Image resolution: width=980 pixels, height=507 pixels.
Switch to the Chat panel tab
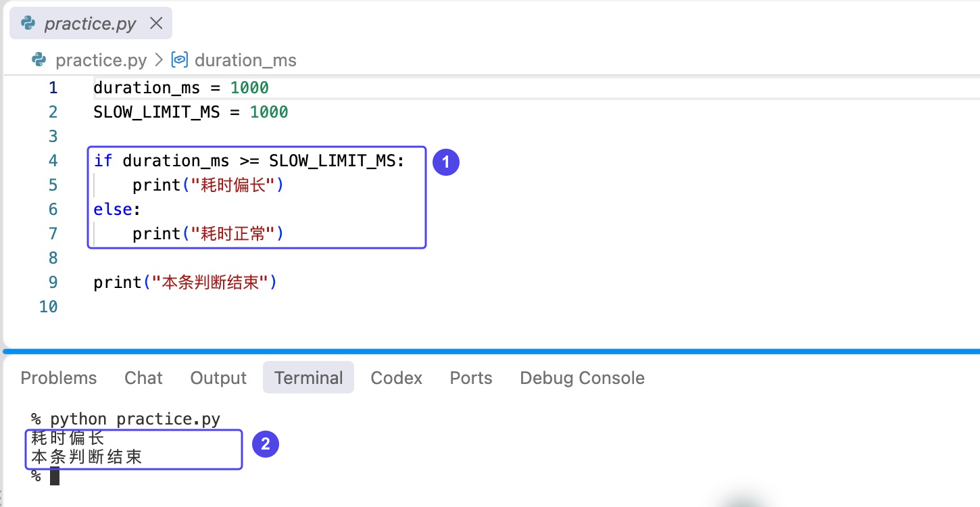pos(143,378)
